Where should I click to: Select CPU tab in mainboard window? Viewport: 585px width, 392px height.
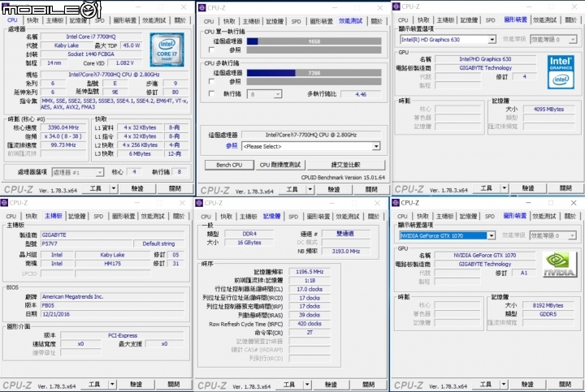tap(11, 216)
